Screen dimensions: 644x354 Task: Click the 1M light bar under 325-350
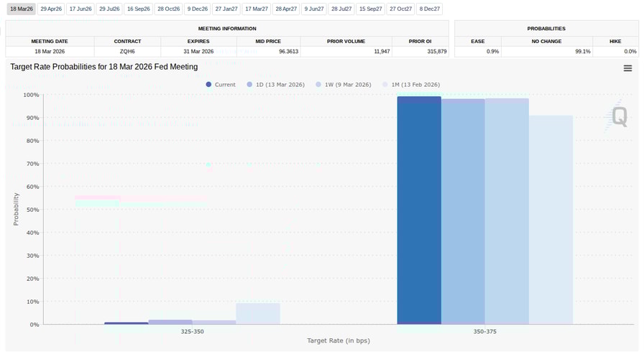click(257, 313)
